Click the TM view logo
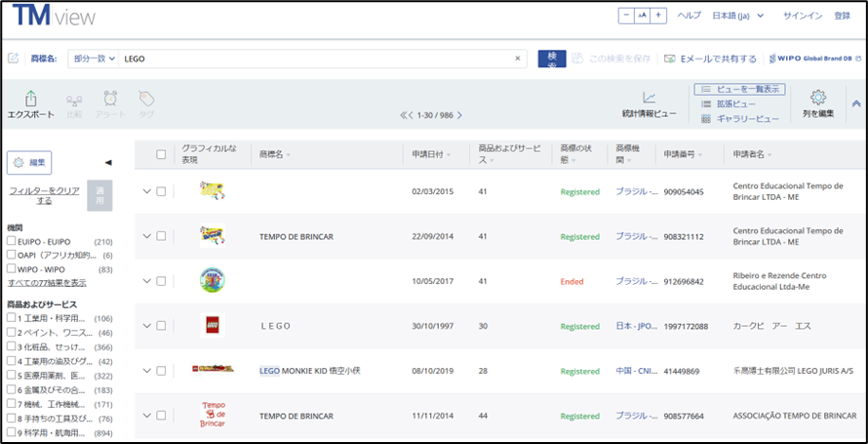This screenshot has width=868, height=444. pyautogui.click(x=54, y=16)
